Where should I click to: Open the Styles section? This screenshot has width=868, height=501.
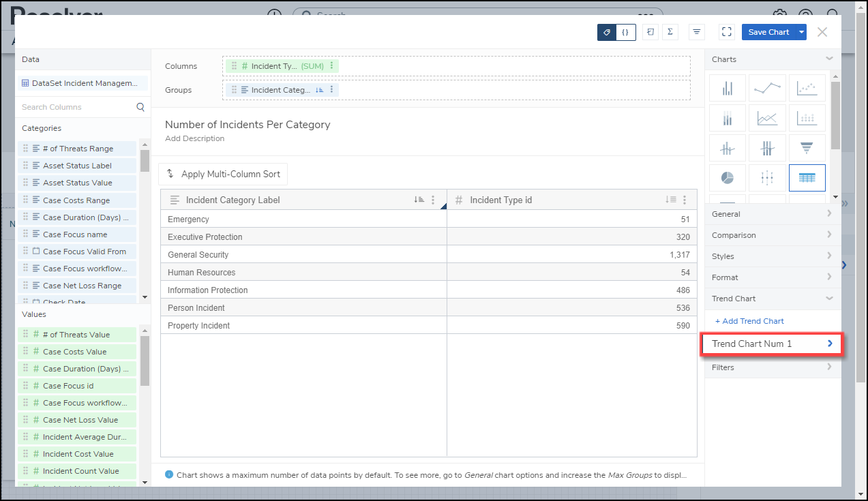[x=772, y=256]
